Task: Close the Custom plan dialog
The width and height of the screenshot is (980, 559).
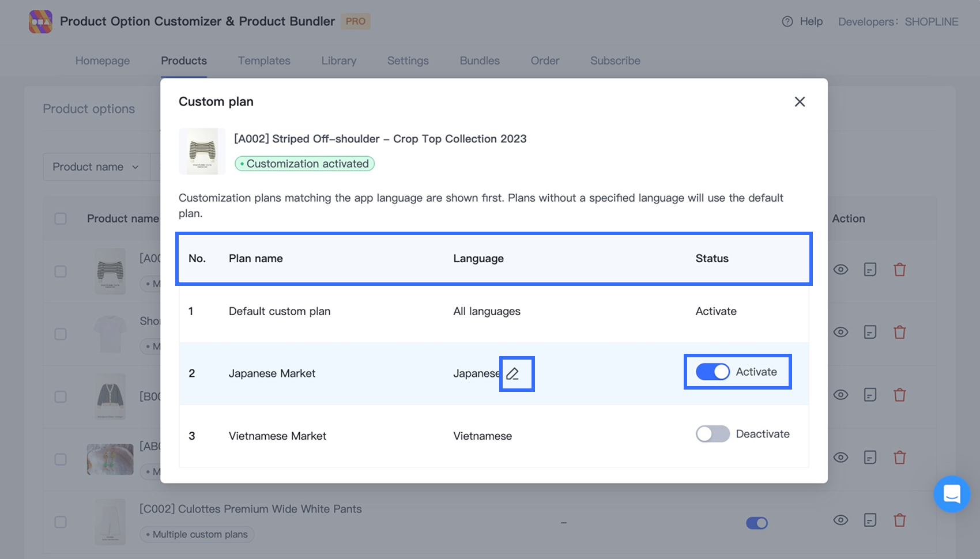Action: (x=800, y=102)
